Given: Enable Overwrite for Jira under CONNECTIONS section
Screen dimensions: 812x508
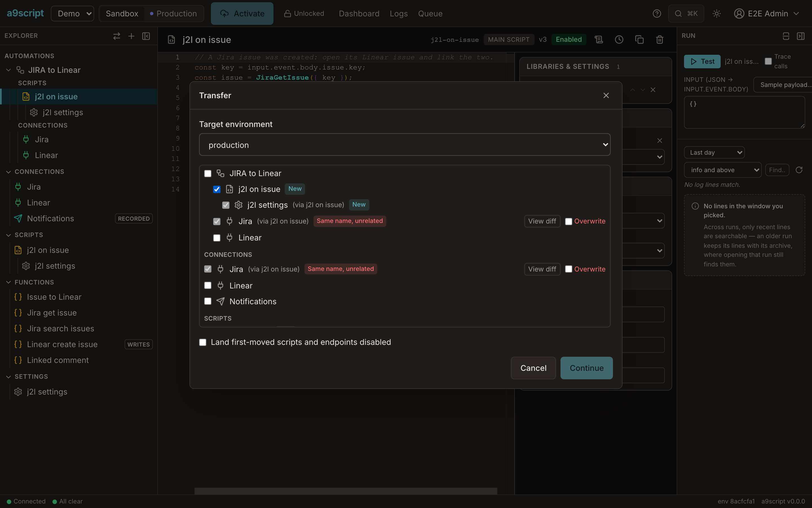Looking at the screenshot, I should [x=568, y=269].
